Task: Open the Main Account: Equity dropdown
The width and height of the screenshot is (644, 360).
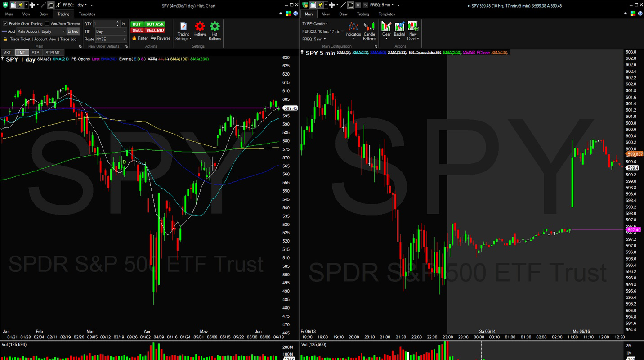Action: click(x=41, y=31)
